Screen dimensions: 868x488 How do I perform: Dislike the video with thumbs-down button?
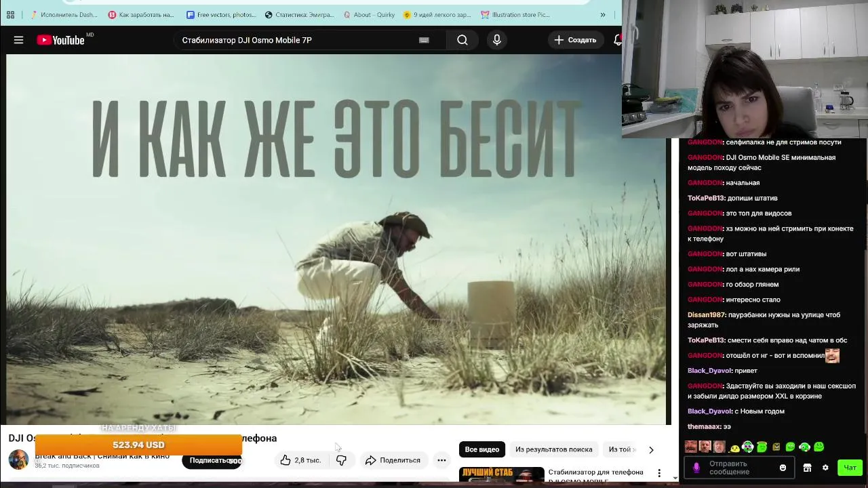point(341,460)
